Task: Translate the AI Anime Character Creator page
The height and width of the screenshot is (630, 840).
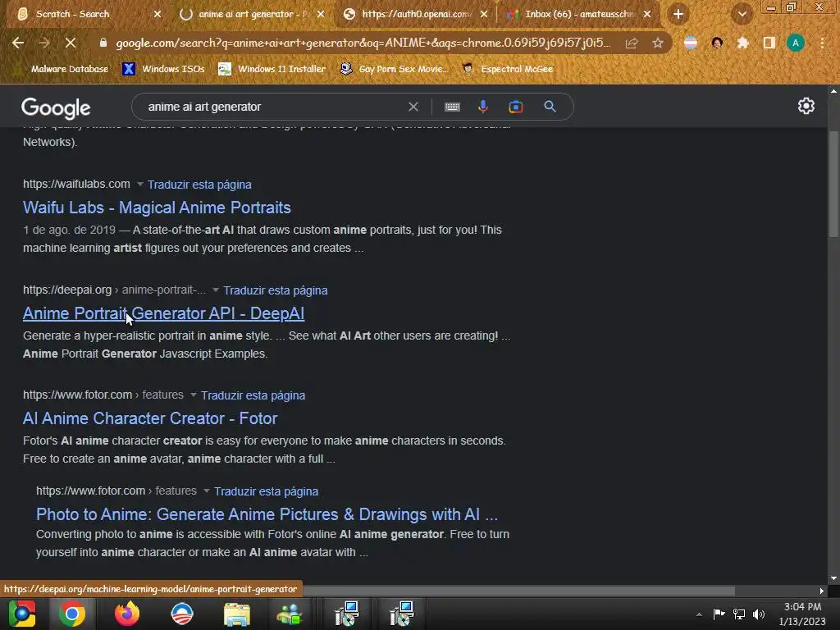Action: coord(253,395)
